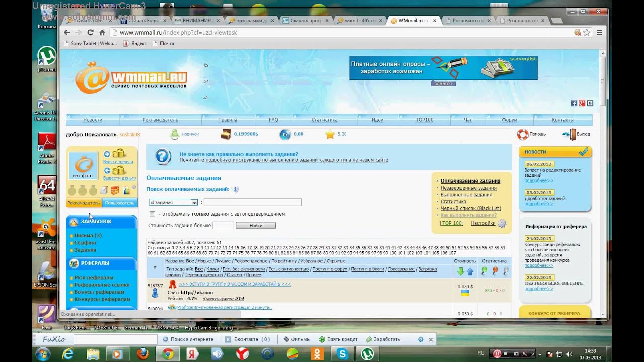Click the red ribbon icon on task 516787
Screen dimensions: 644x362
172,284
